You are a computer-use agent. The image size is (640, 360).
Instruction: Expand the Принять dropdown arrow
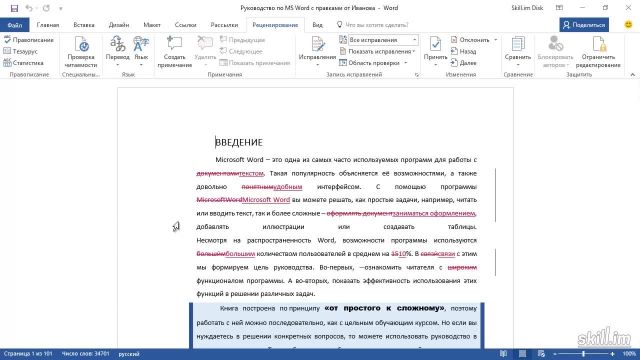coord(435,65)
